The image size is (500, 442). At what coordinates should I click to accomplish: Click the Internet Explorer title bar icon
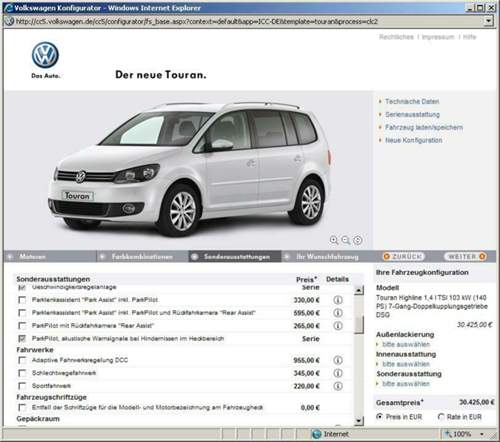pos(8,8)
